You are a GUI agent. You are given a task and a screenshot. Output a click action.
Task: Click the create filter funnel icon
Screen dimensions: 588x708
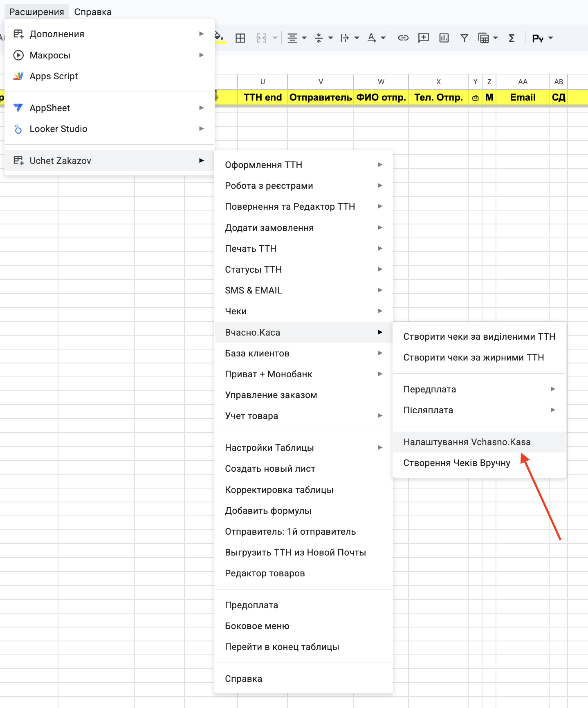click(464, 38)
